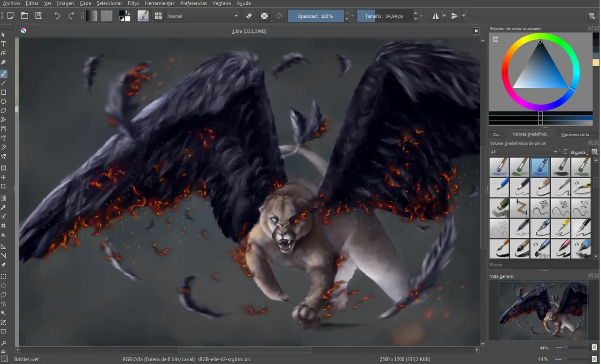This screenshot has width=601, height=364.
Task: Open the Preferencias menu
Action: (193, 3)
